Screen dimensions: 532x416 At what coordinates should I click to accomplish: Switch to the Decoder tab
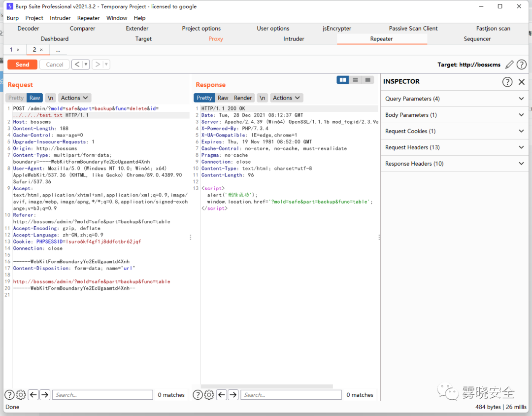tap(28, 29)
